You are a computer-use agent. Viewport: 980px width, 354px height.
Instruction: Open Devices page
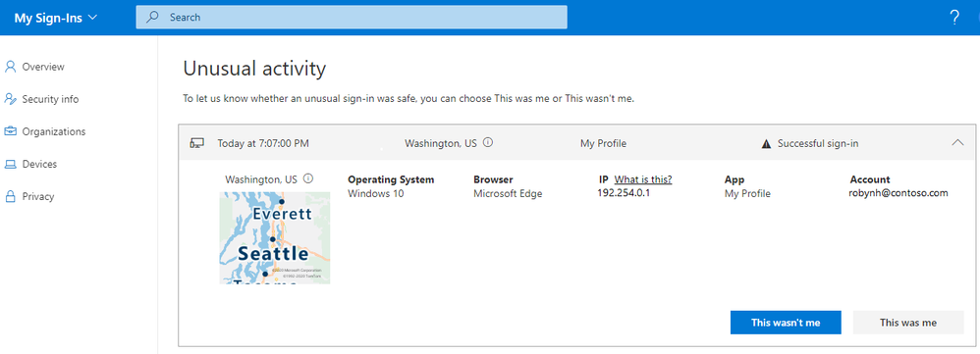point(39,164)
